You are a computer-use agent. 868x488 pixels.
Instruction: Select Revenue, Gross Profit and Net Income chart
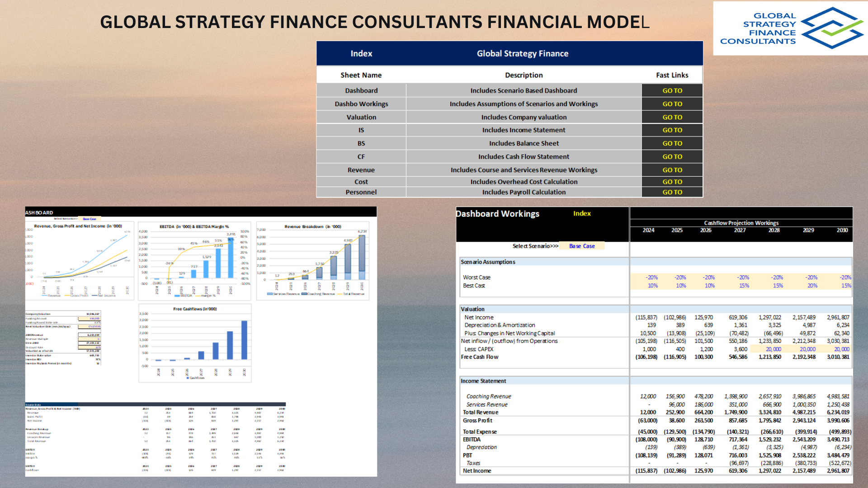point(80,260)
